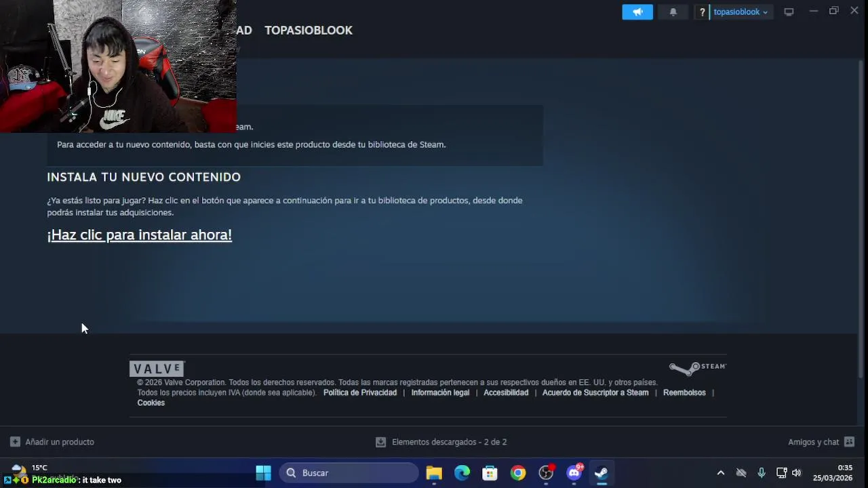Open Información legal link
This screenshot has width=868, height=488.
click(x=440, y=392)
